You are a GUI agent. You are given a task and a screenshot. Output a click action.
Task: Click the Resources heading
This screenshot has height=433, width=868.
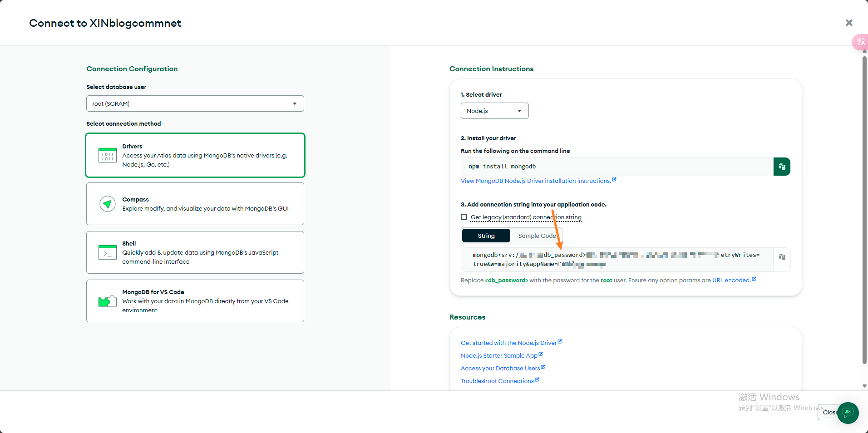pyautogui.click(x=467, y=317)
